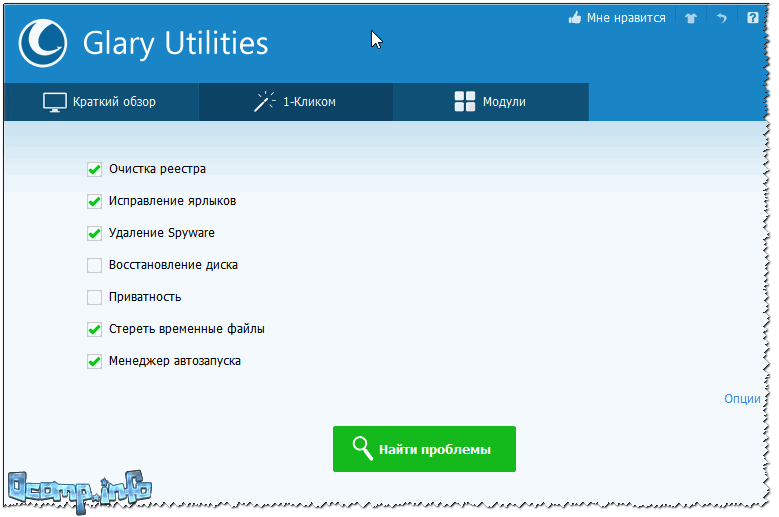The image size is (779, 517).
Task: Click the Приватность label text
Action: [145, 297]
